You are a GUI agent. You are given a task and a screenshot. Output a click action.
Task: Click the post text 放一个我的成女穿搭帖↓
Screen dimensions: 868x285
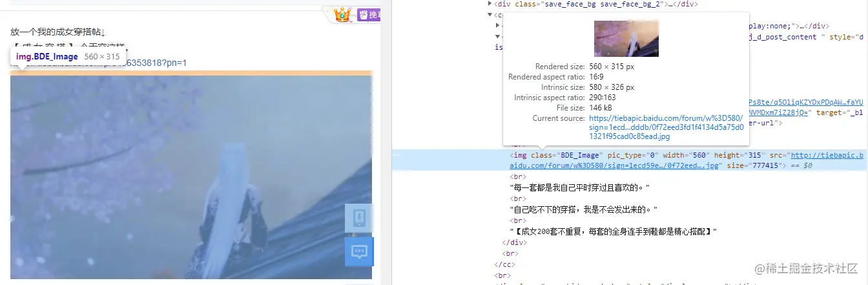click(x=58, y=32)
